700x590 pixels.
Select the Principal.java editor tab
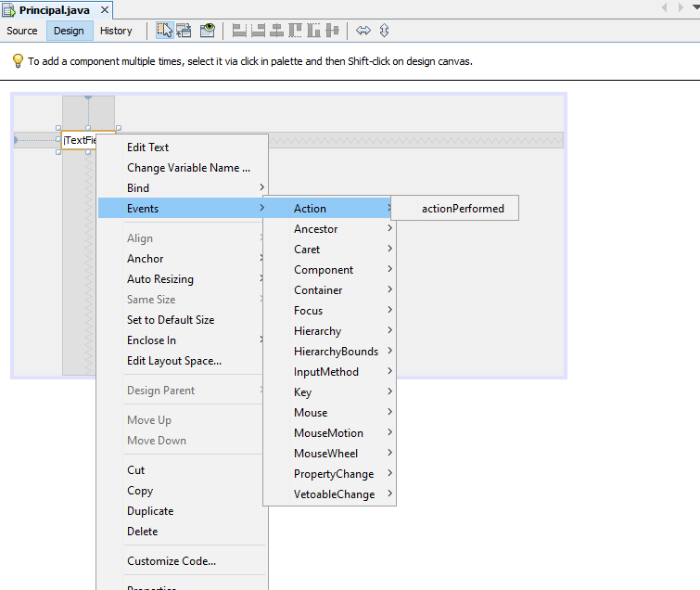(x=55, y=10)
